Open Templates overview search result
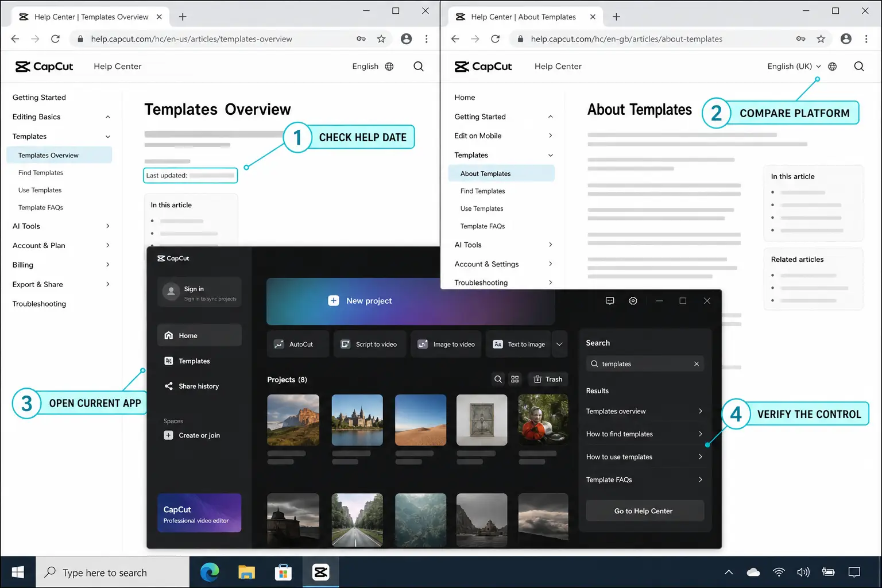 (x=645, y=411)
